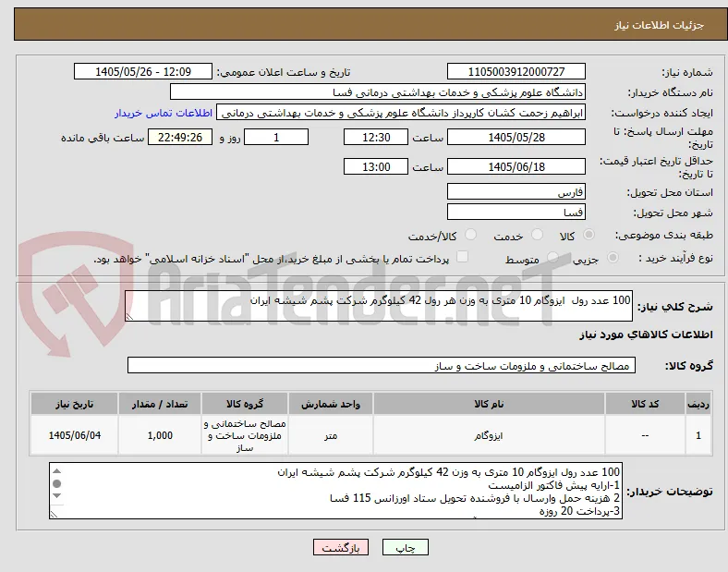Click the remaining days field showing 1
Viewport: 728px width, 572px height.
pyautogui.click(x=276, y=137)
